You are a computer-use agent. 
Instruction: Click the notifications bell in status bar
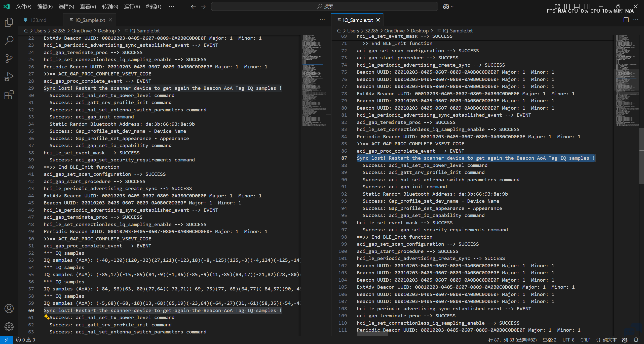point(636,340)
